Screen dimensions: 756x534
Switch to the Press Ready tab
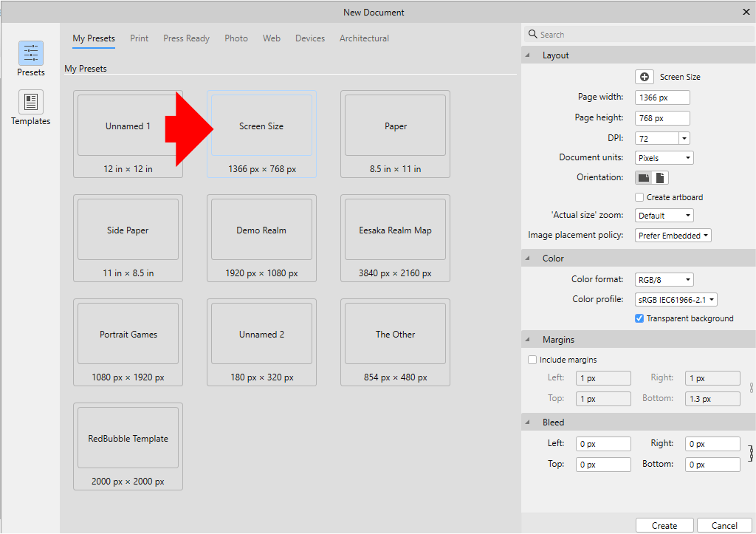pyautogui.click(x=186, y=38)
